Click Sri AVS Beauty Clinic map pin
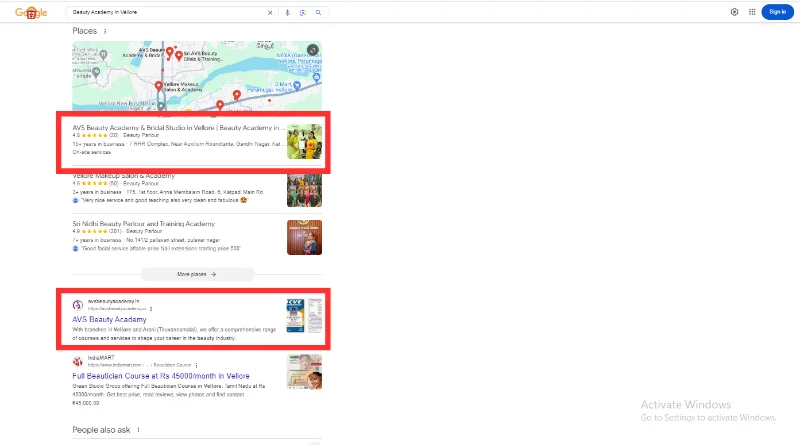Screen dimensions: 800x445 (179, 56)
